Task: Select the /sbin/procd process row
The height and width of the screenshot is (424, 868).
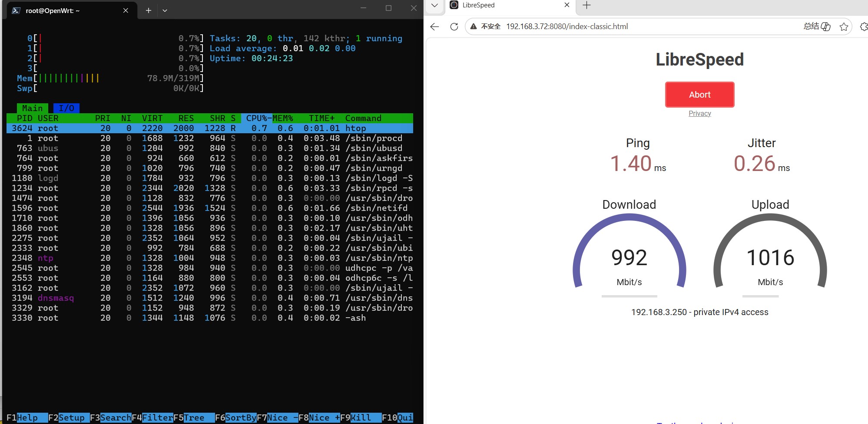Action: pyautogui.click(x=210, y=138)
